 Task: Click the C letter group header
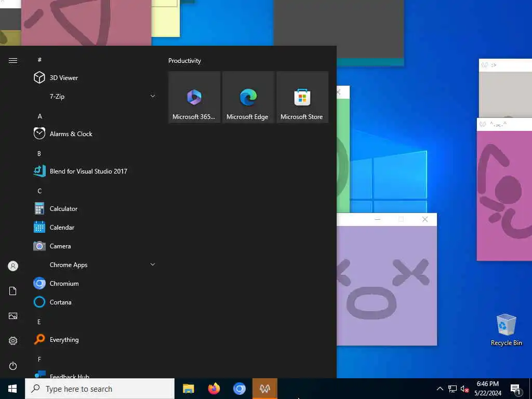39,191
